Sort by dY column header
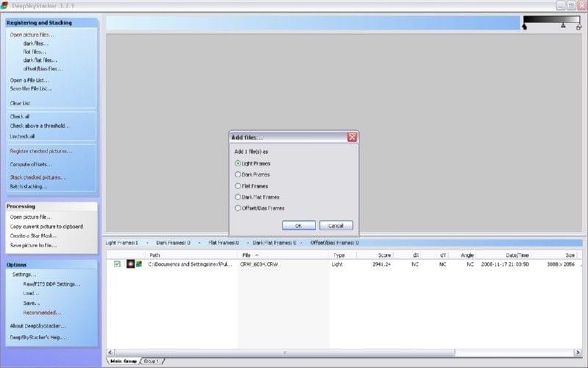This screenshot has width=588, height=368. [x=434, y=255]
